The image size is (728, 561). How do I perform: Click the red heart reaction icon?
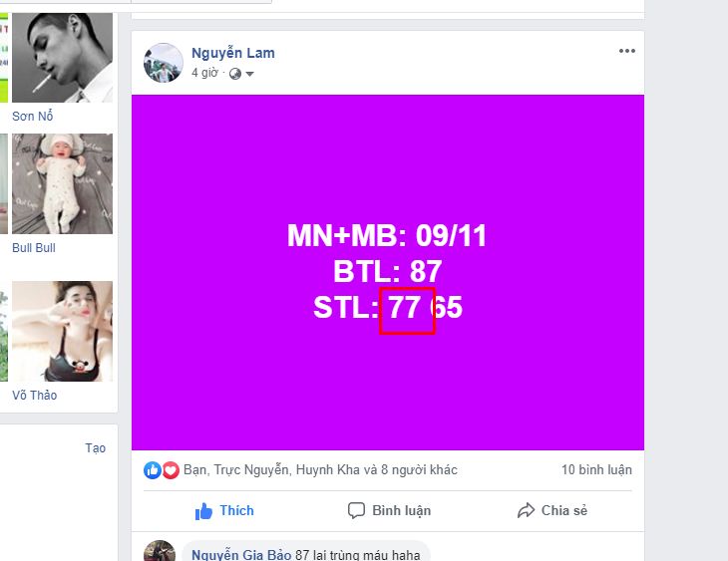click(171, 470)
